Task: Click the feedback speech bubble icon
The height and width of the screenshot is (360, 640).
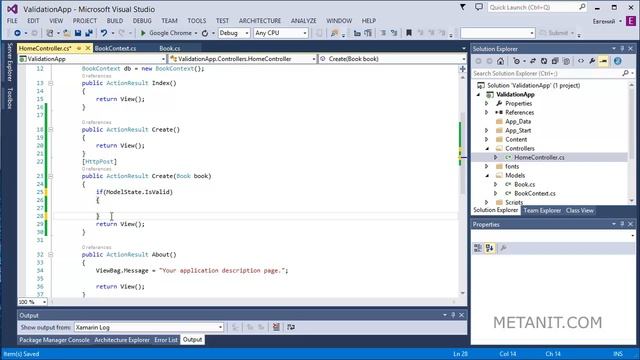Action: pyautogui.click(x=479, y=7)
